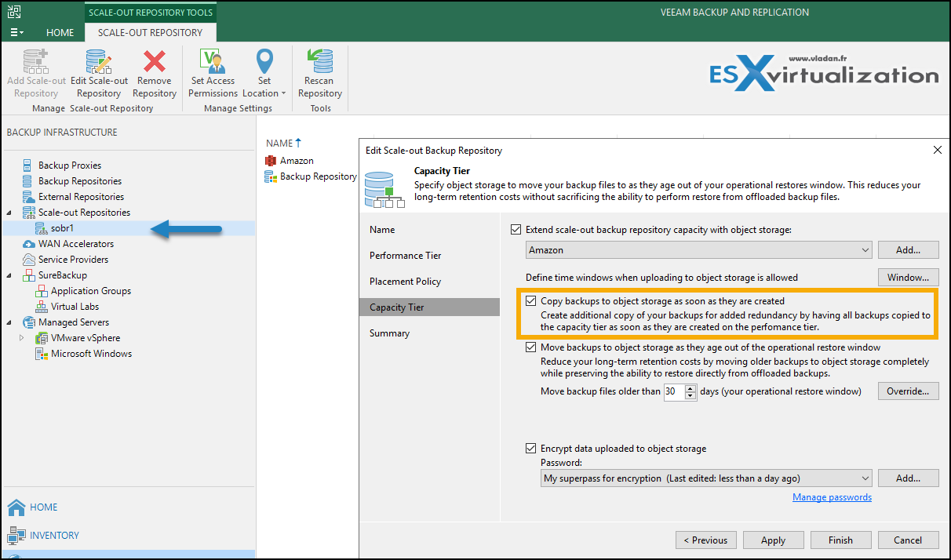This screenshot has width=951, height=560.
Task: Open Set Access Permissions in ribbon
Action: (213, 74)
